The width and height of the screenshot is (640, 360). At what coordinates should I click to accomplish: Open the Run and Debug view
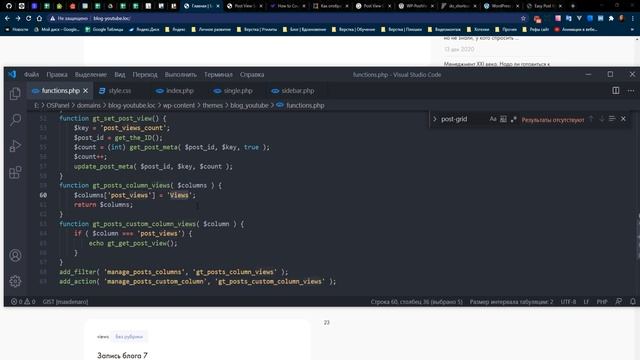coord(15,146)
